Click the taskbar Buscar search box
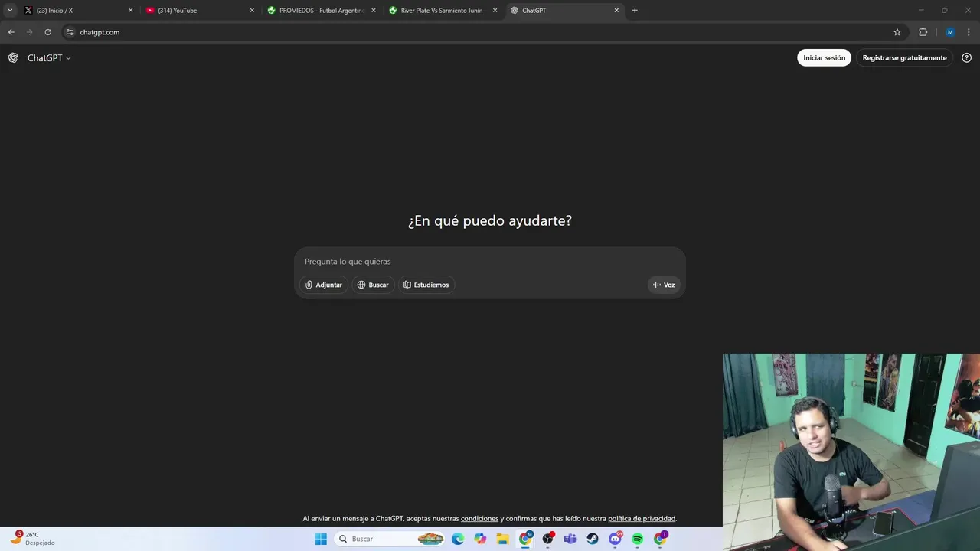The height and width of the screenshot is (551, 980). [x=390, y=539]
